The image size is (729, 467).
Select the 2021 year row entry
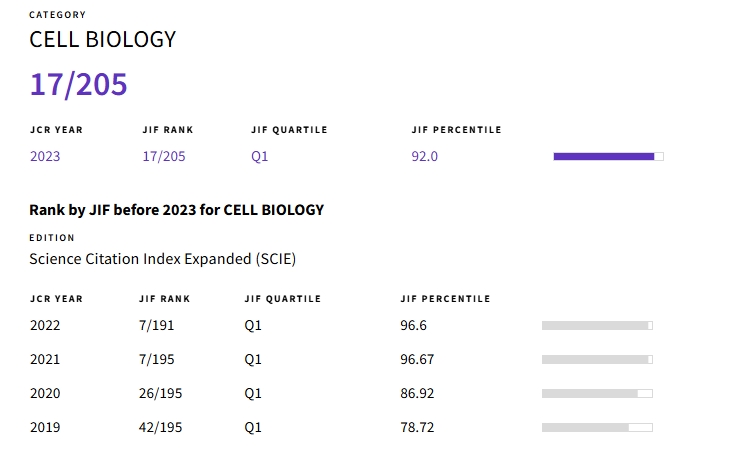pos(45,359)
